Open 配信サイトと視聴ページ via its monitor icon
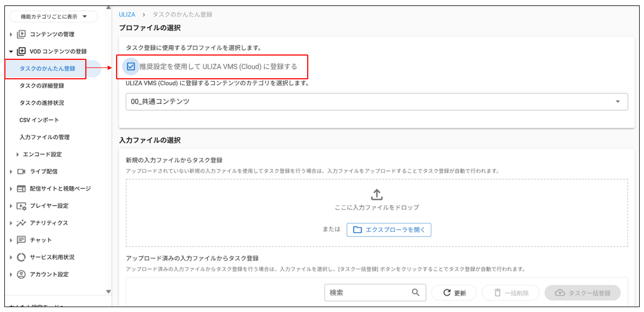 click(21, 189)
